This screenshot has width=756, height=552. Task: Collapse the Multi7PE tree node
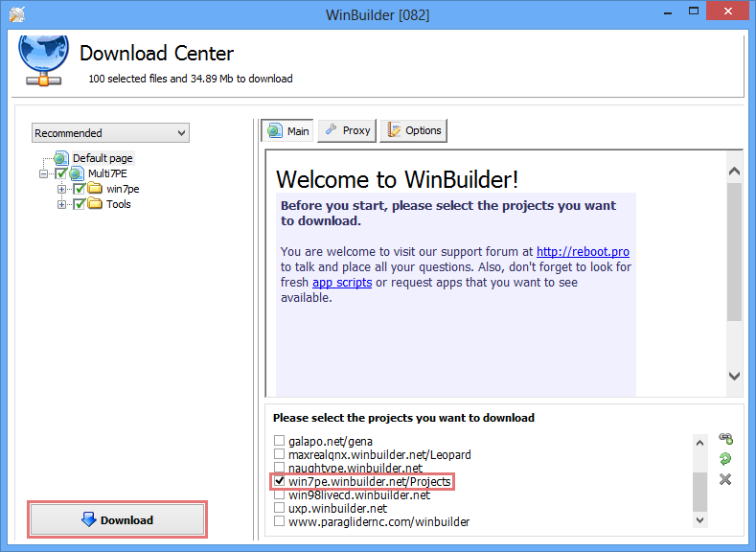pyautogui.click(x=44, y=173)
